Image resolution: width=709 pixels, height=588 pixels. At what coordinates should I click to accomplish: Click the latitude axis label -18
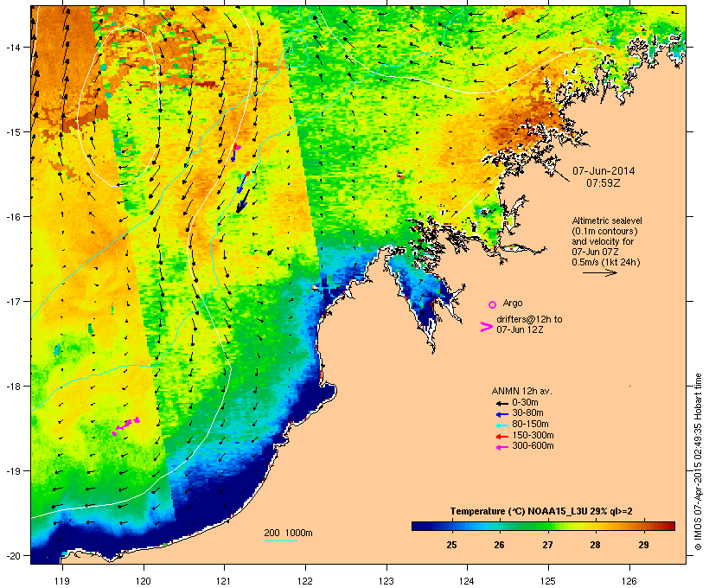[12, 387]
